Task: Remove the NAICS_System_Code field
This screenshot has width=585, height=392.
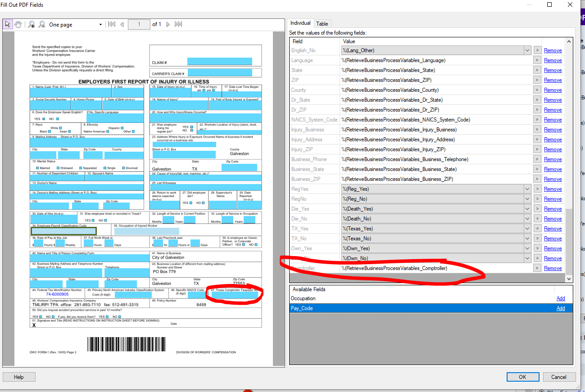Action: pos(553,120)
